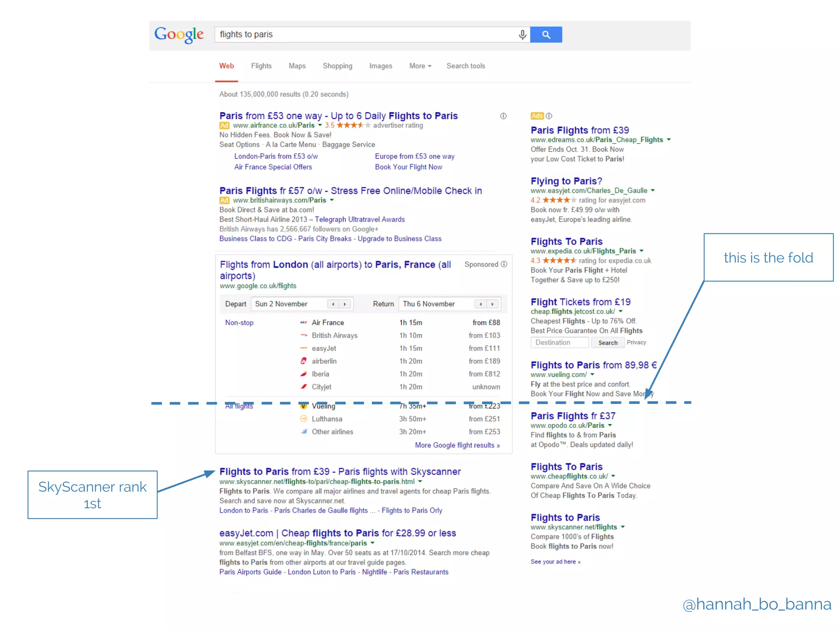
Task: Open dropdown beside edreams.co.uk ad URL
Action: click(x=669, y=139)
